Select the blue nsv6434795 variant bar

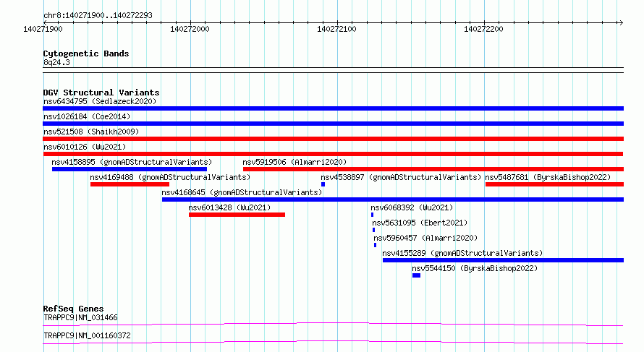tap(333, 108)
